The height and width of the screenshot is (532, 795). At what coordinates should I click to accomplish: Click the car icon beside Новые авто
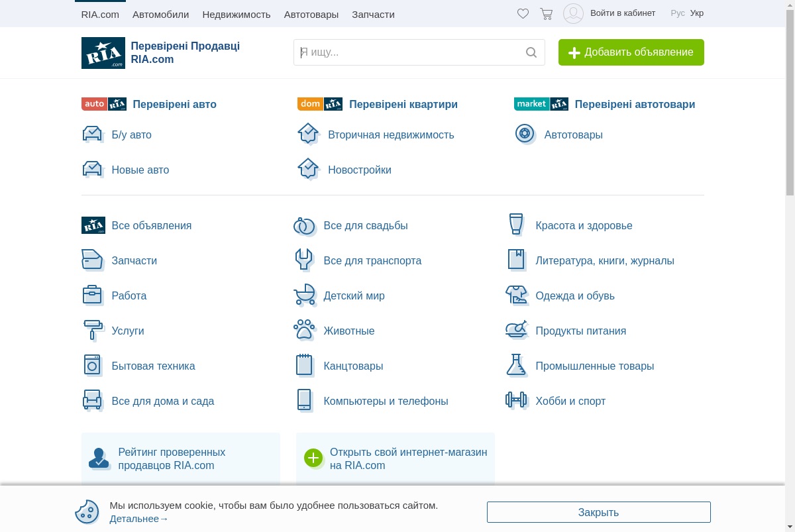[x=93, y=170]
